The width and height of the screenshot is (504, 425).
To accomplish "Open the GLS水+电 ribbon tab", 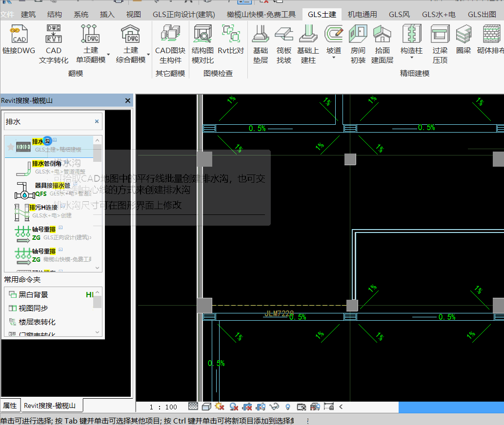I will [x=439, y=15].
